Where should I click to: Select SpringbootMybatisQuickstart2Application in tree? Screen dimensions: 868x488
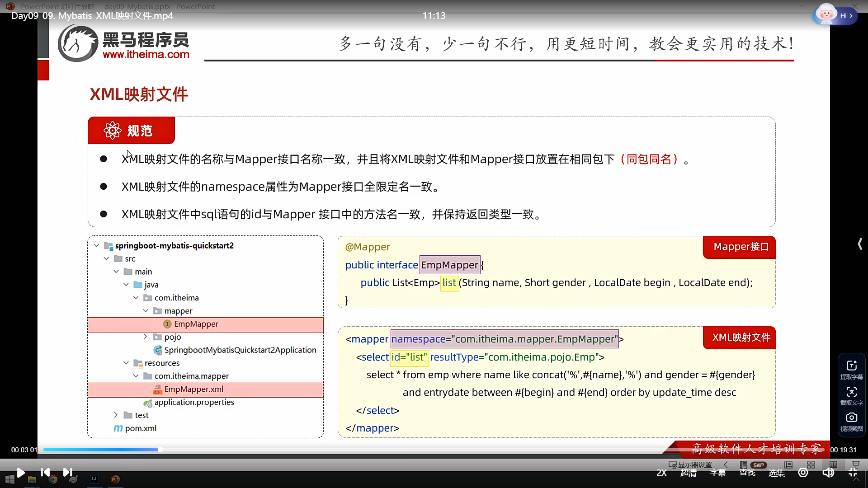[x=235, y=350]
